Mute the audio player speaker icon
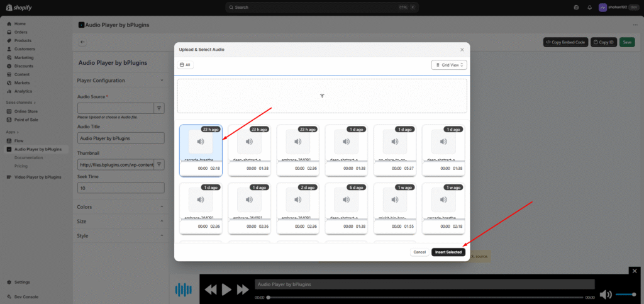This screenshot has width=644, height=304. tap(606, 295)
